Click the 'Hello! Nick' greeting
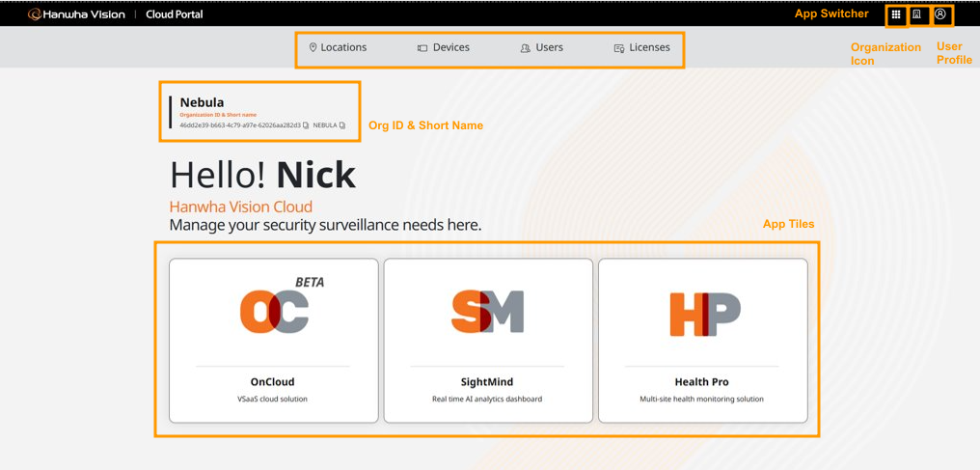This screenshot has width=980, height=470. coord(263,175)
